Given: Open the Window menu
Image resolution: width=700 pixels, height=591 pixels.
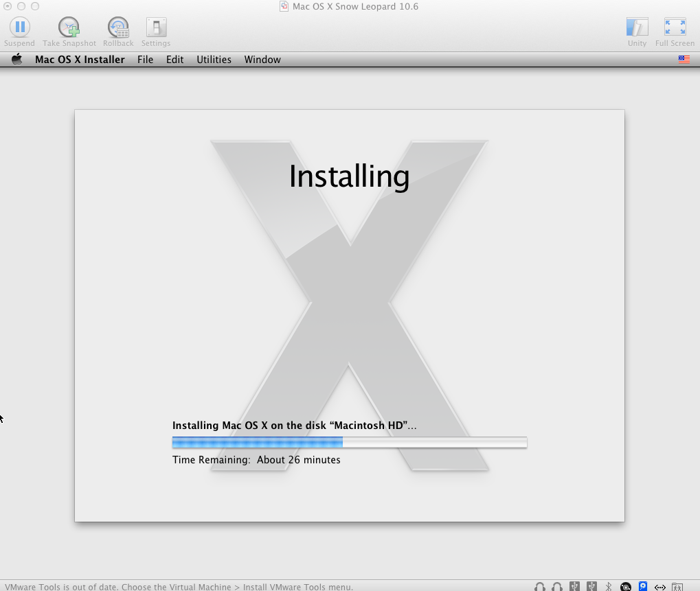Looking at the screenshot, I should tap(262, 59).
